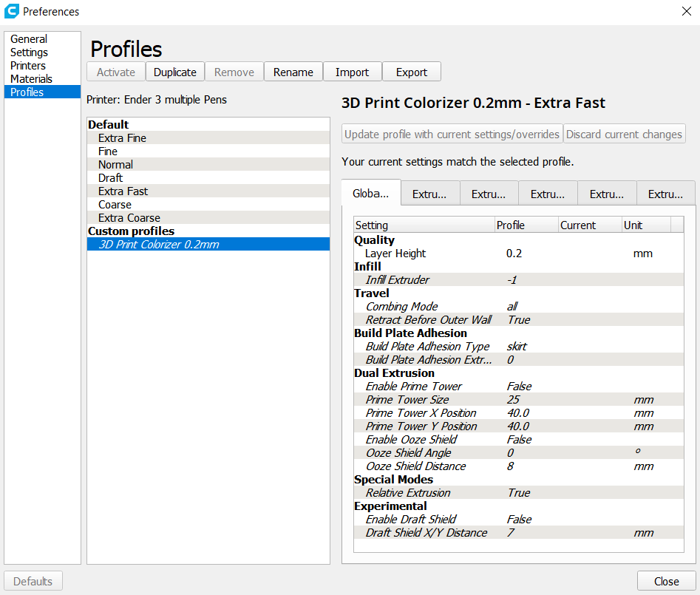Open the last Extruder tab
Screen dimensions: 700x595
[665, 194]
